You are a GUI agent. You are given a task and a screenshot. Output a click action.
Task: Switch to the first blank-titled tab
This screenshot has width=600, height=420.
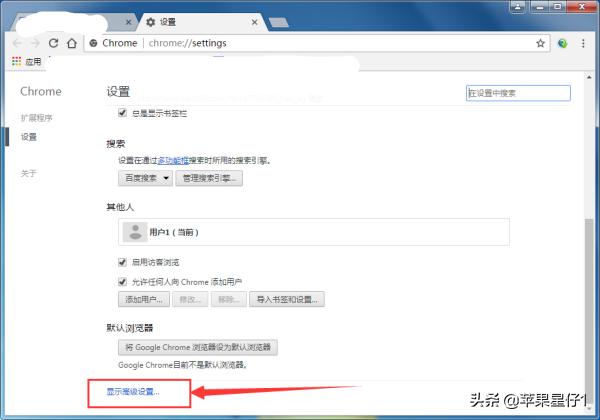pos(75,22)
